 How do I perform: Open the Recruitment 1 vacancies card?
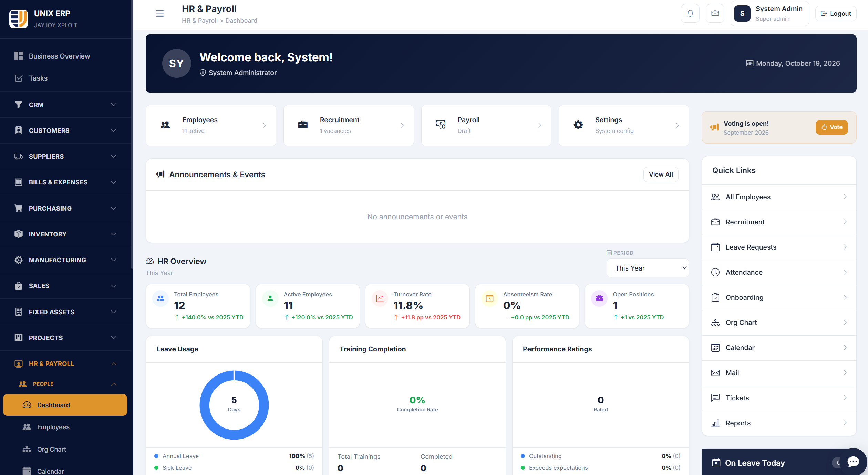pos(349,125)
